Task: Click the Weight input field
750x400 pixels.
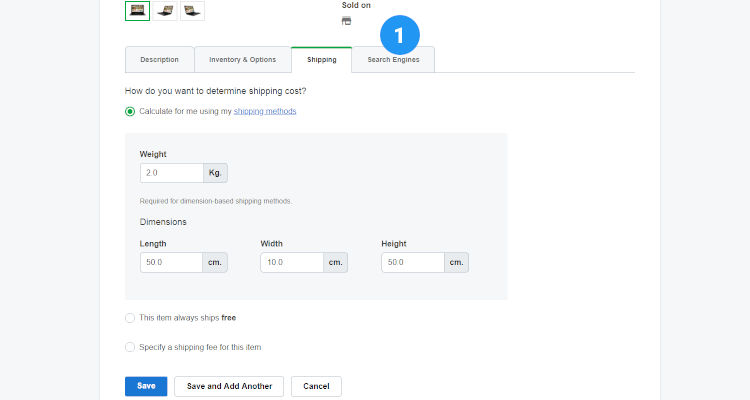Action: 172,173
